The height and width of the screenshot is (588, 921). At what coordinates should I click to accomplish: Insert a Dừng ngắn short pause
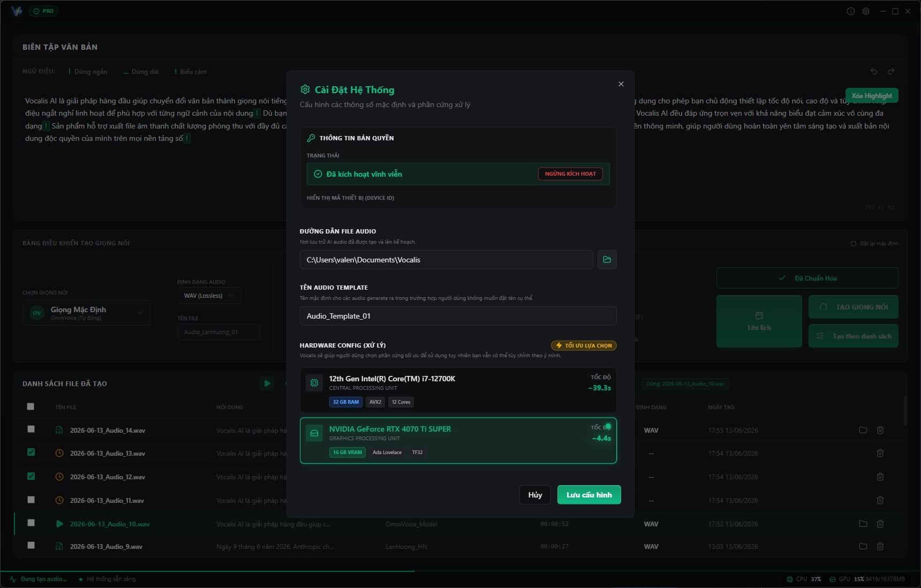pyautogui.click(x=88, y=72)
